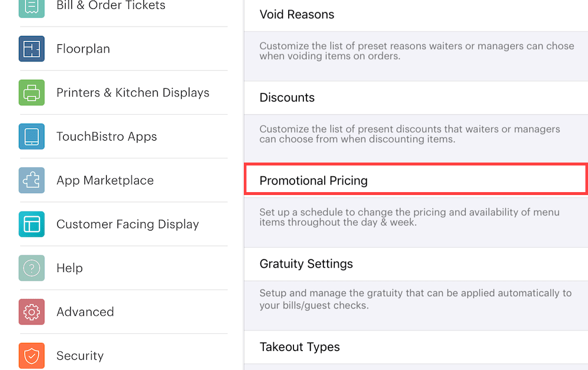The width and height of the screenshot is (588, 370).
Task: Tap the TouchBistro Apps tablet icon
Action: tap(31, 136)
